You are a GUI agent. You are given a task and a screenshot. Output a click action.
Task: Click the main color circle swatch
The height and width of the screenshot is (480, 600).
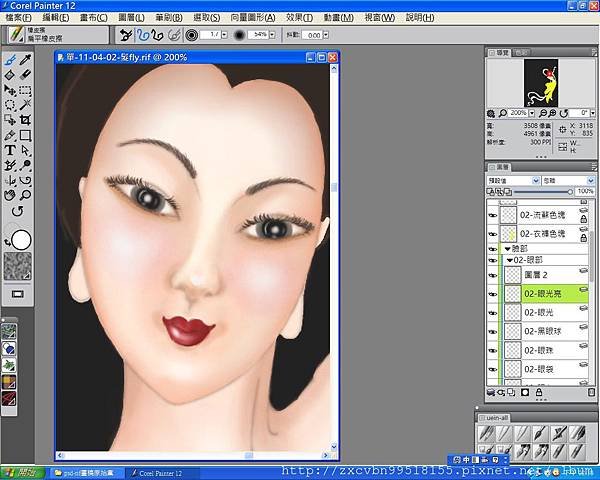click(x=21, y=240)
